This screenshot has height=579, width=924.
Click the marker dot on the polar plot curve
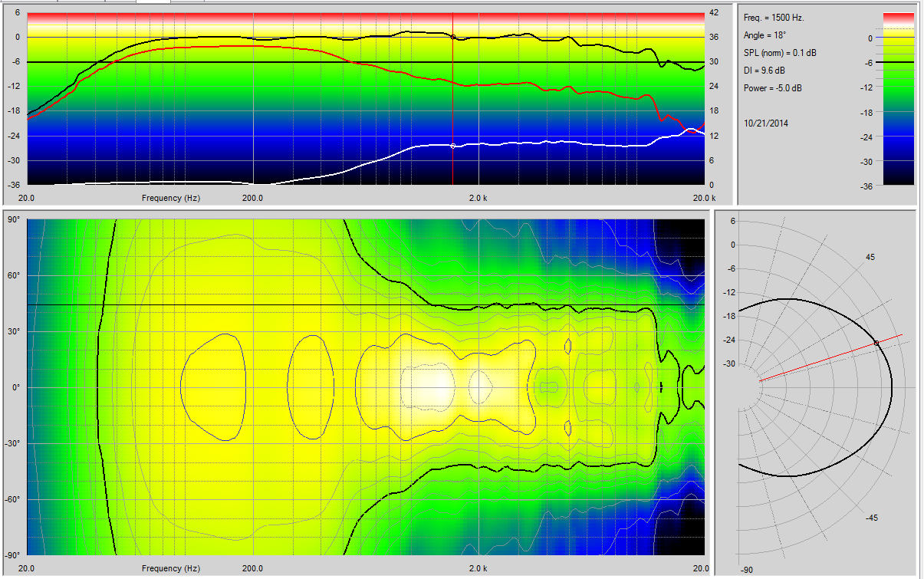876,343
